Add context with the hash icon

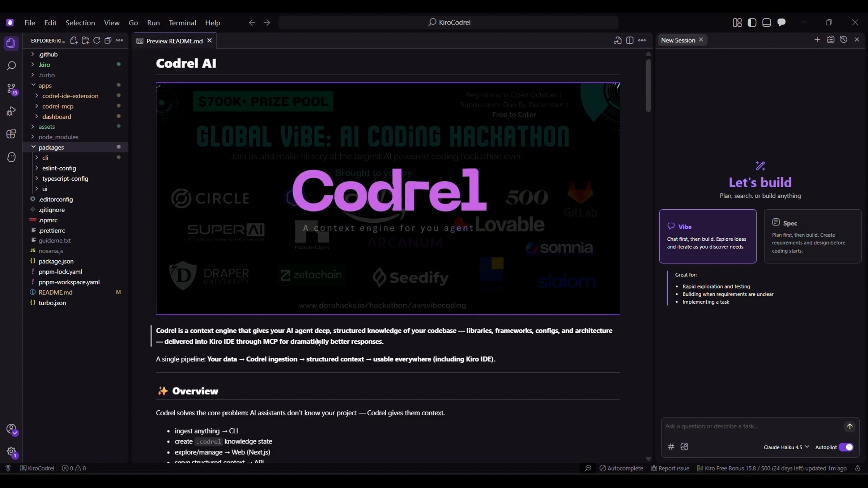[671, 447]
